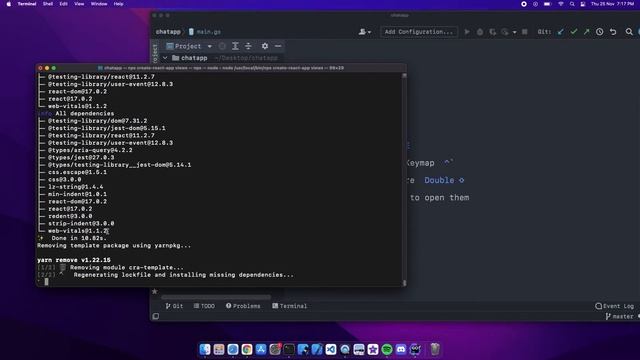This screenshot has width=640, height=360.
Task: Open the Wi-Fi status menu
Action: [x=560, y=4]
